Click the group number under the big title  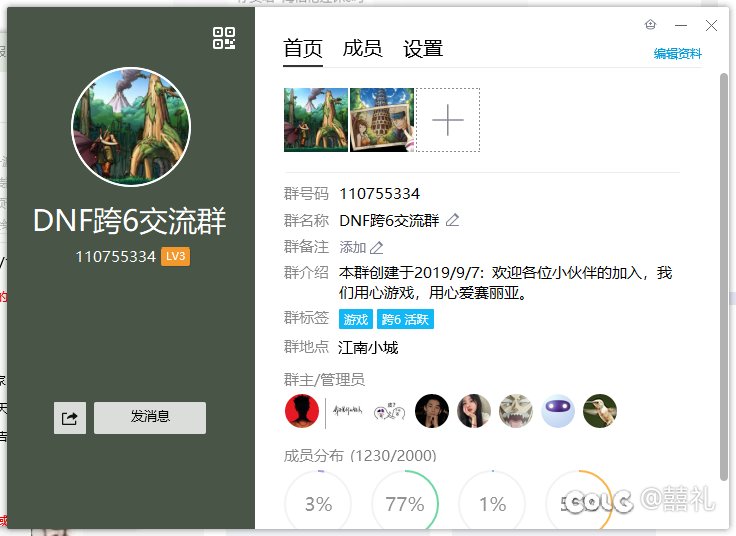click(x=115, y=256)
